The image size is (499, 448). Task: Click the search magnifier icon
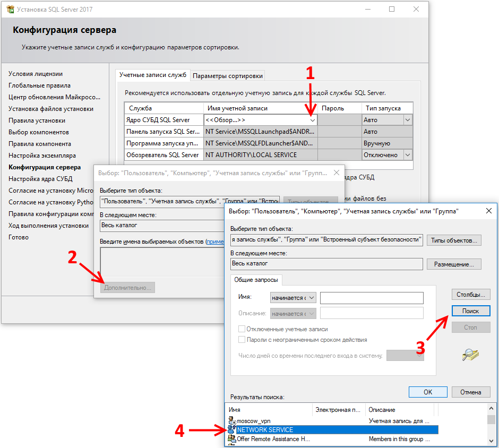(x=470, y=355)
